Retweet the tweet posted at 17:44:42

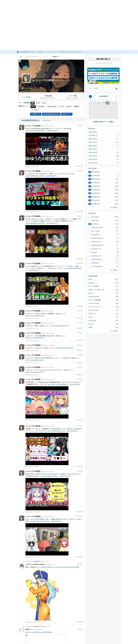(x=79, y=466)
